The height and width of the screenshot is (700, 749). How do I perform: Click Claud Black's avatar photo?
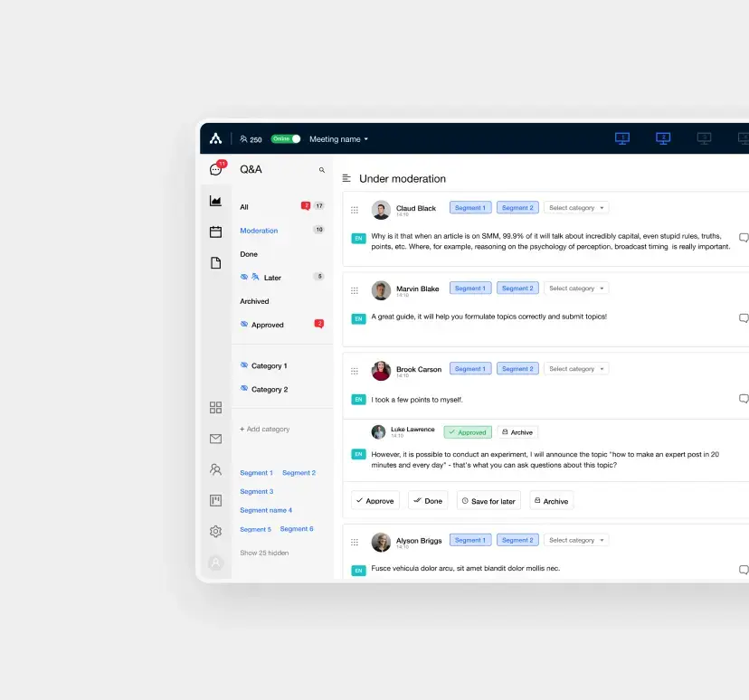[381, 210]
